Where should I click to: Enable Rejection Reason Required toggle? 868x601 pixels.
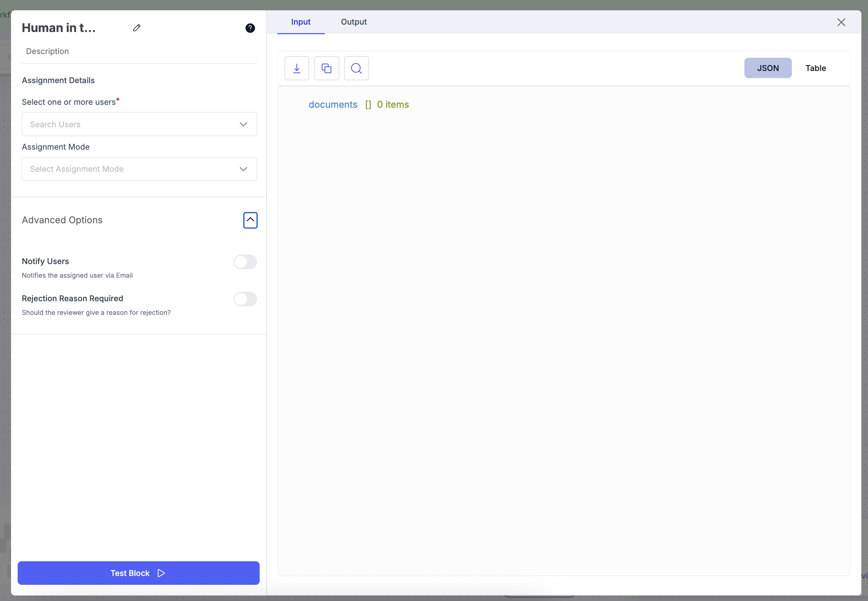245,299
